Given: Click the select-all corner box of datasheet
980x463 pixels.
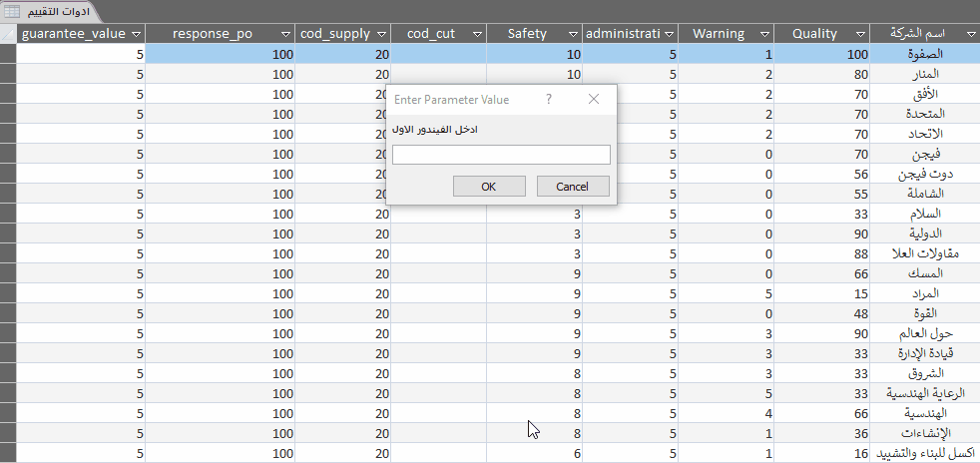Looking at the screenshot, I should (8, 34).
